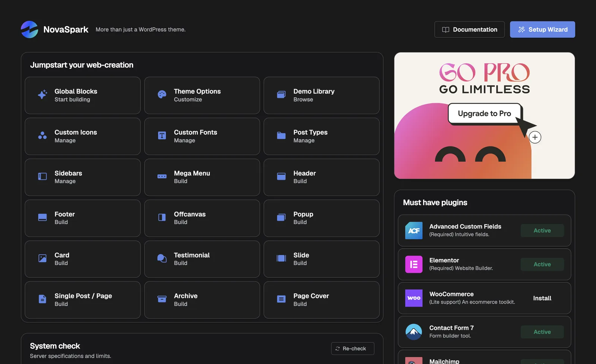This screenshot has width=596, height=364.
Task: Open Global Blocks Start building card
Action: [x=83, y=95]
